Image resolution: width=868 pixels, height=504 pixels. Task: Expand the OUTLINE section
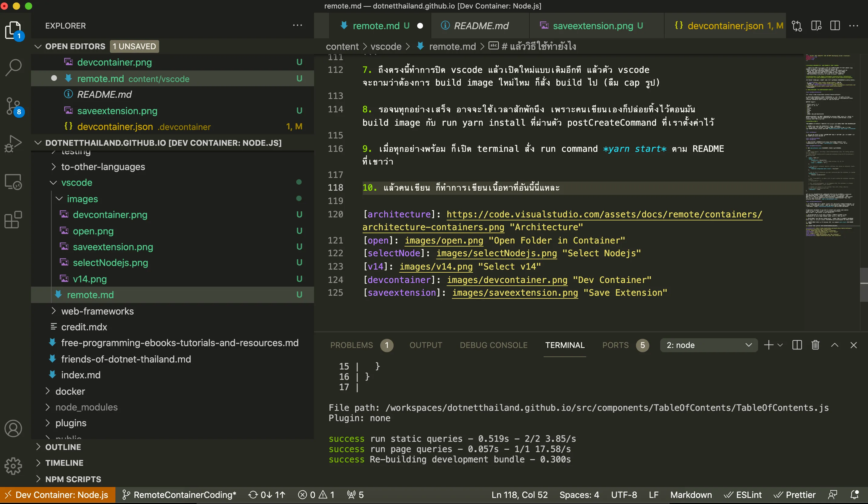click(x=38, y=447)
